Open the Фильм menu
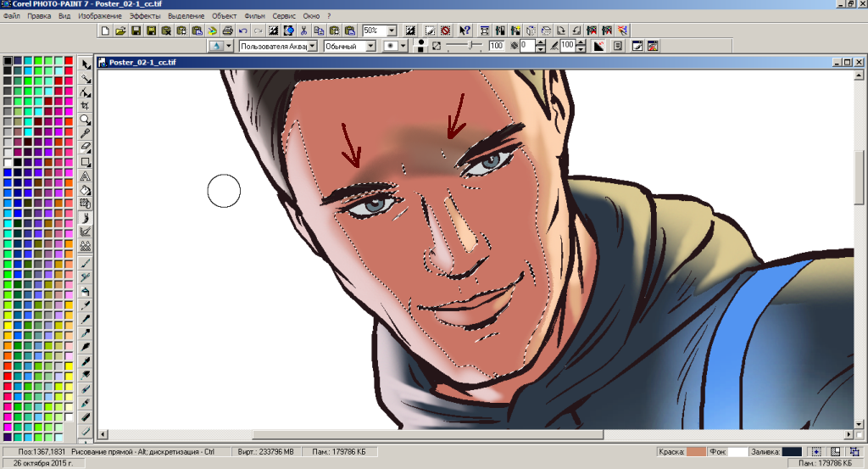Screen dimensions: 868x469 pos(254,16)
